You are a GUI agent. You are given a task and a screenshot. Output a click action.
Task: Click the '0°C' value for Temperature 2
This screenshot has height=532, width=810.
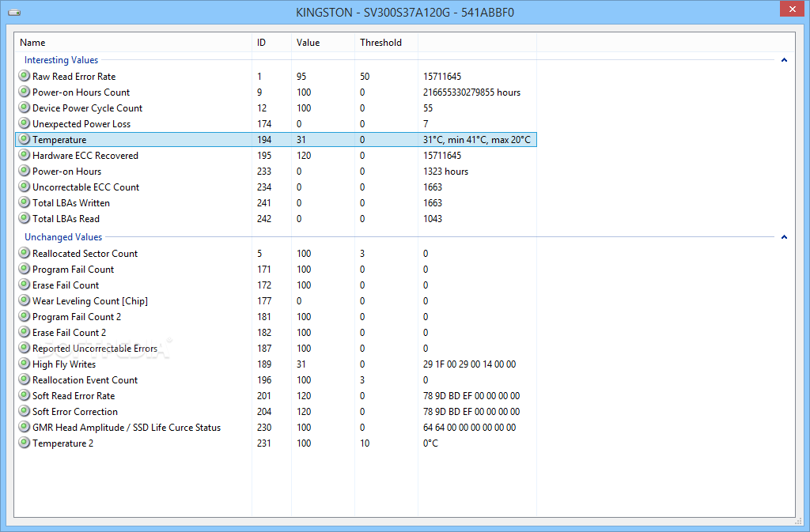click(x=430, y=443)
